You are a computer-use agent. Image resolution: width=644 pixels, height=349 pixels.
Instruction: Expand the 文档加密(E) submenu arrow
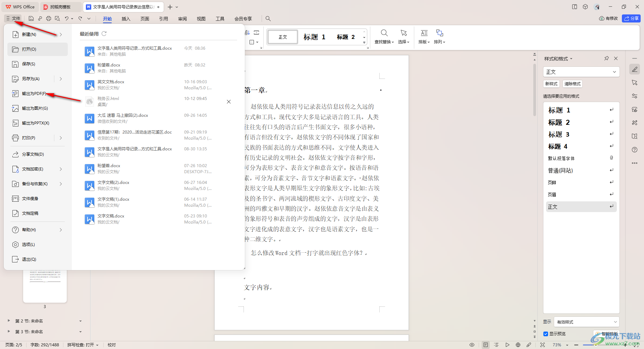coord(61,169)
